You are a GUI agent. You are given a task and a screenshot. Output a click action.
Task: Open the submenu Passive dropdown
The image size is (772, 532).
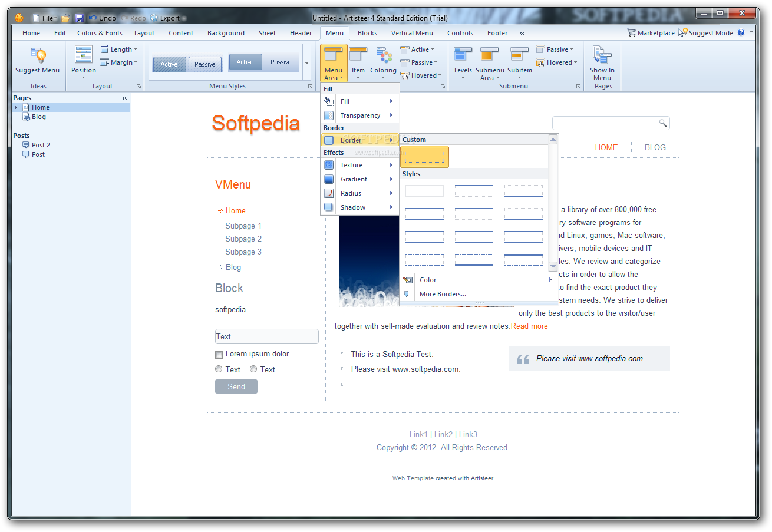(x=554, y=49)
